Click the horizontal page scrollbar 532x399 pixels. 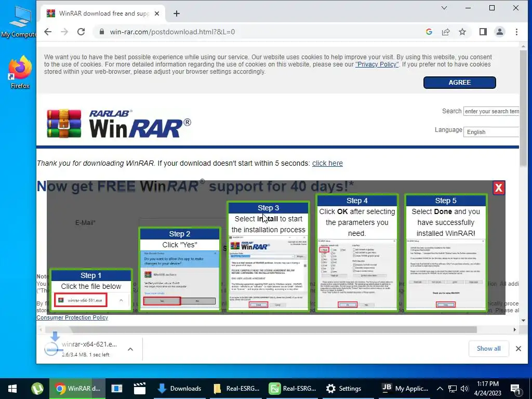(261, 329)
